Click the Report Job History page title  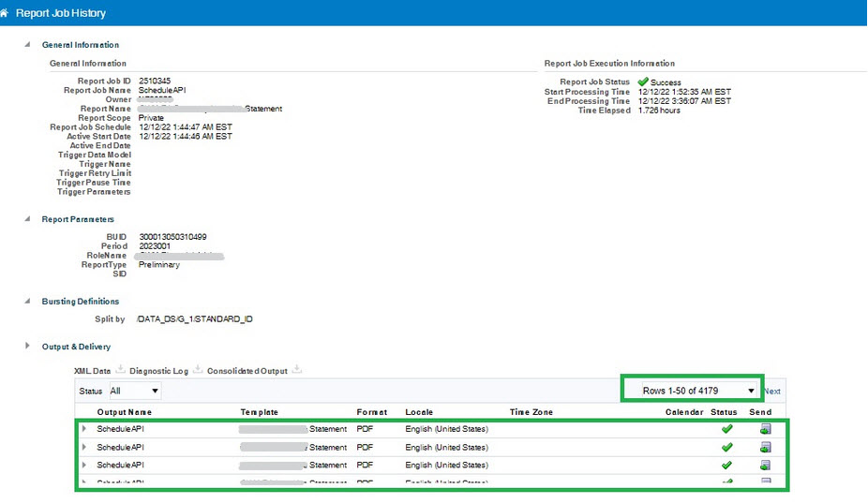click(60, 13)
